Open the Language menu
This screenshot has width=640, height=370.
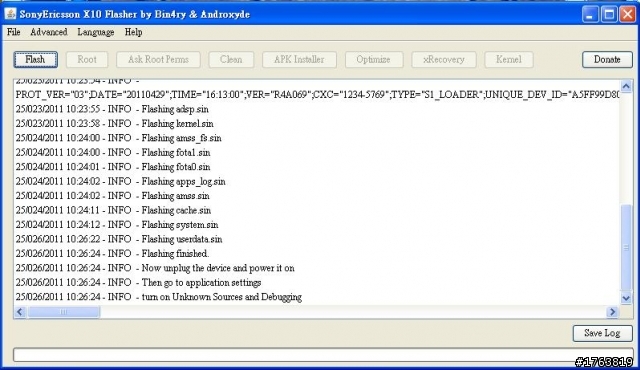(x=96, y=32)
